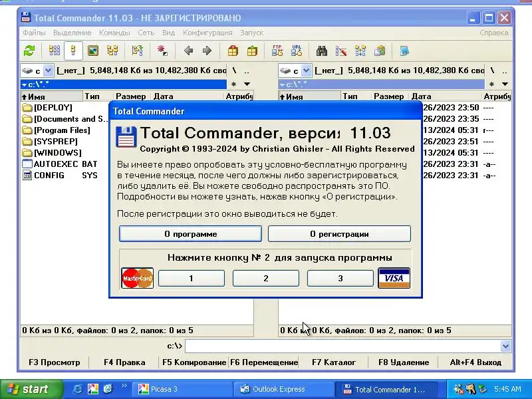
Task: Open right panel directory history arrow
Action: coord(505,84)
